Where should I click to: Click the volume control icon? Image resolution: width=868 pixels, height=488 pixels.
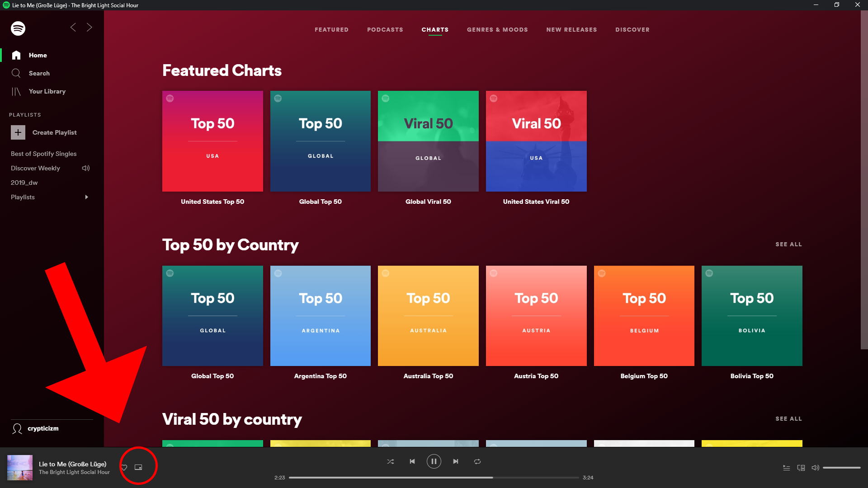click(x=815, y=467)
